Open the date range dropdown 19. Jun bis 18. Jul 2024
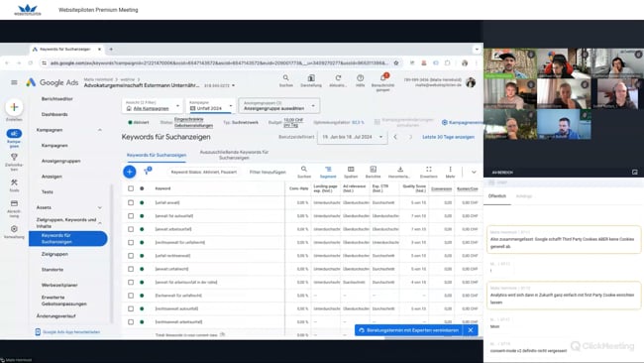 352,137
